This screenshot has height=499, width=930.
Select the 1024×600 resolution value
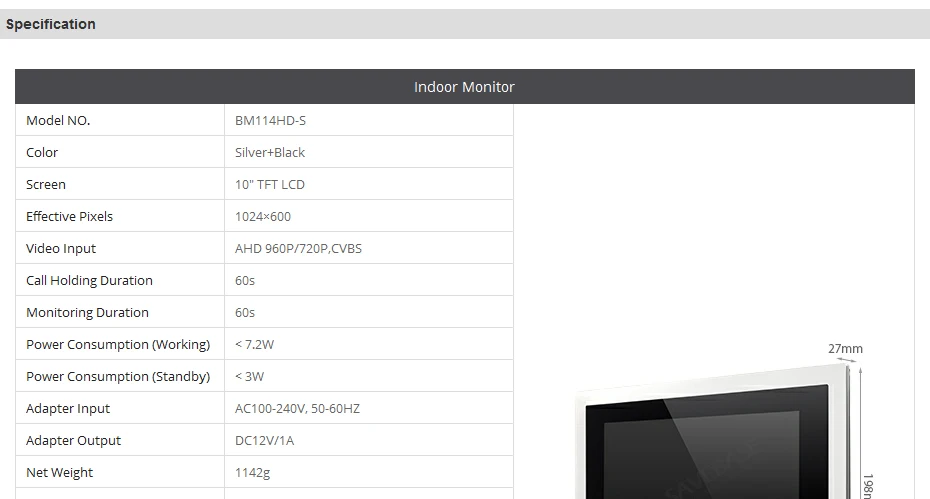pos(263,217)
